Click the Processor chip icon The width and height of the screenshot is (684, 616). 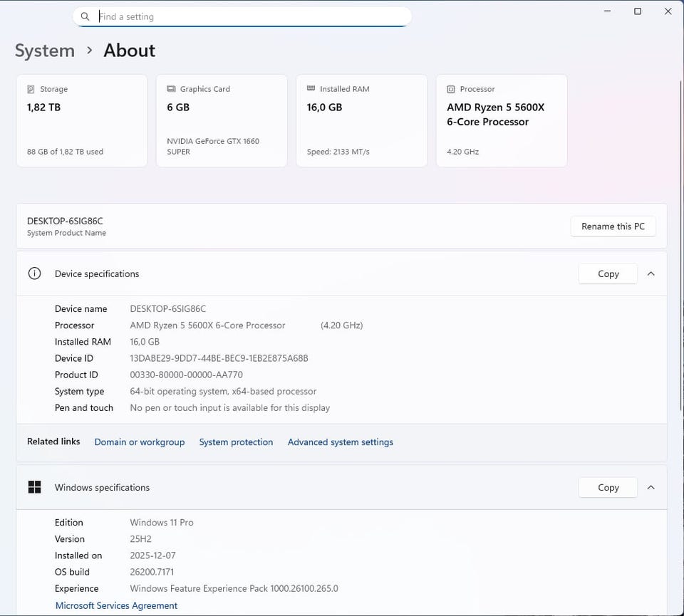(451, 89)
